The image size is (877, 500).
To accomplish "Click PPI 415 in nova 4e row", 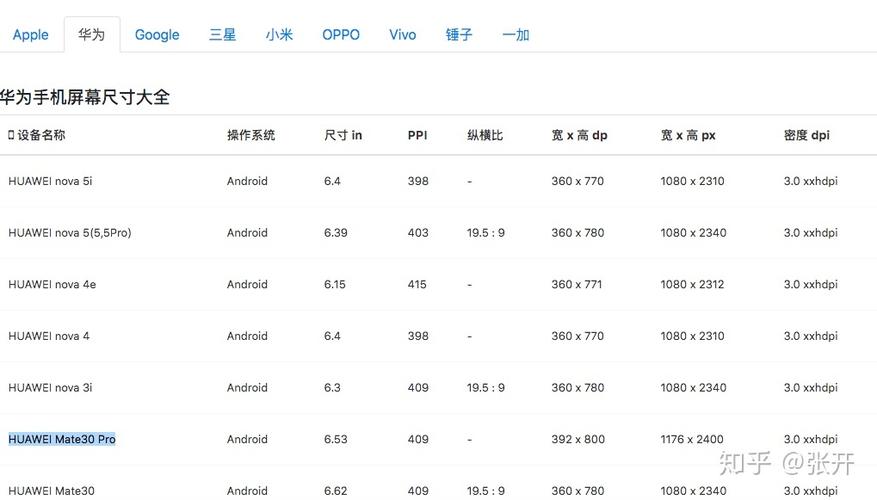I will [x=417, y=284].
